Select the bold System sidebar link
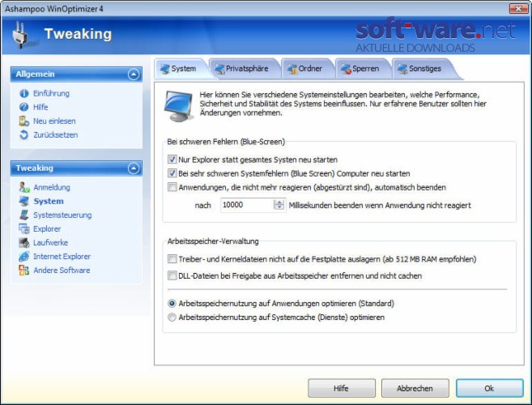Screen dimensions: 532x405 (49, 201)
